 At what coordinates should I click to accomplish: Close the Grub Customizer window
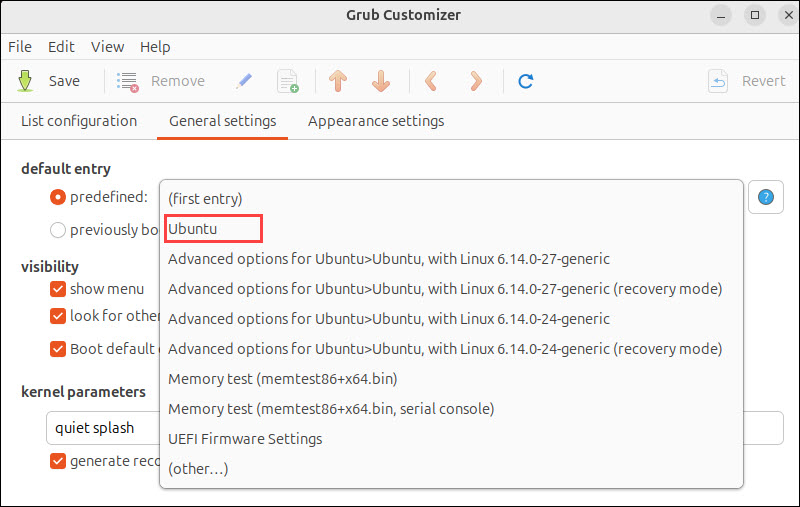[x=789, y=15]
